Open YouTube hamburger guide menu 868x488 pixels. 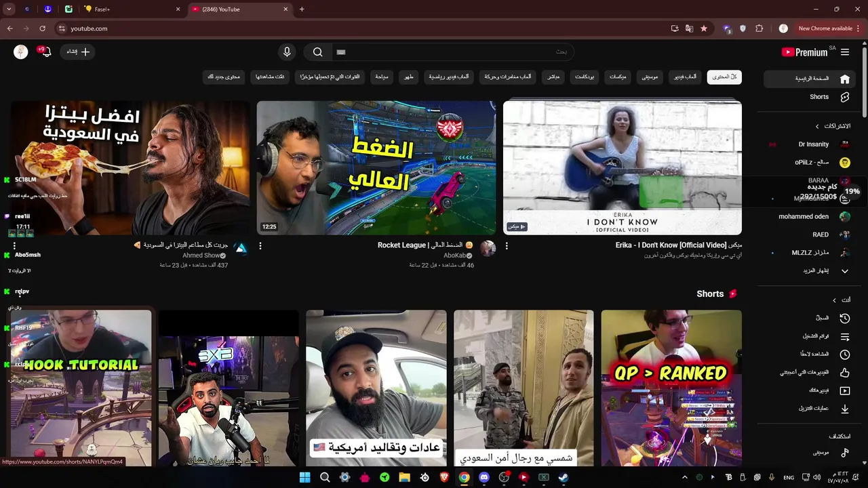point(845,52)
